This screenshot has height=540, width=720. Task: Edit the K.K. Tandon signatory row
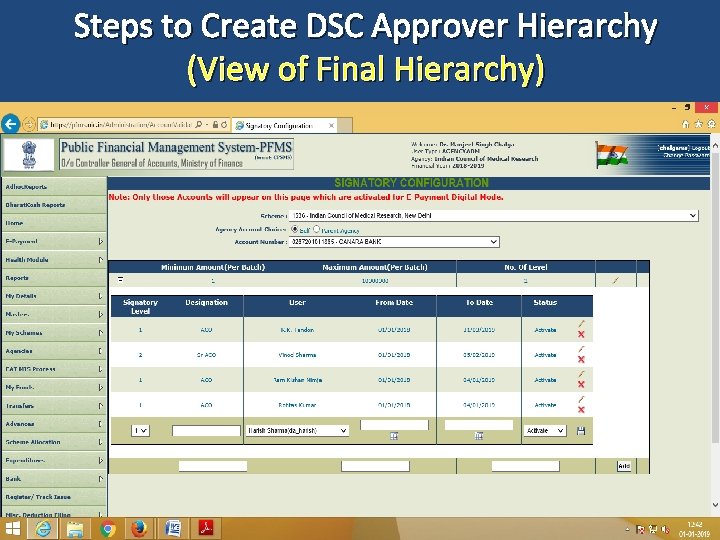tap(581, 324)
